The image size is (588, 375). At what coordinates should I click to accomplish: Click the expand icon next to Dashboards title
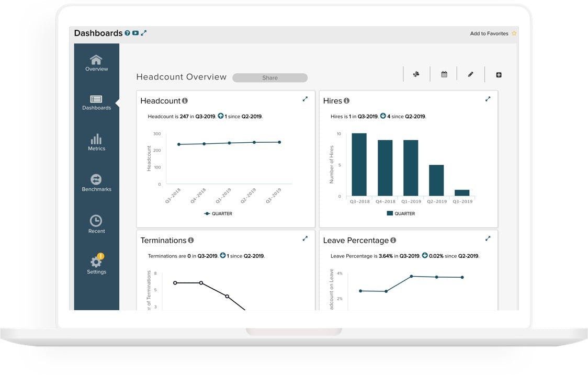(x=144, y=33)
